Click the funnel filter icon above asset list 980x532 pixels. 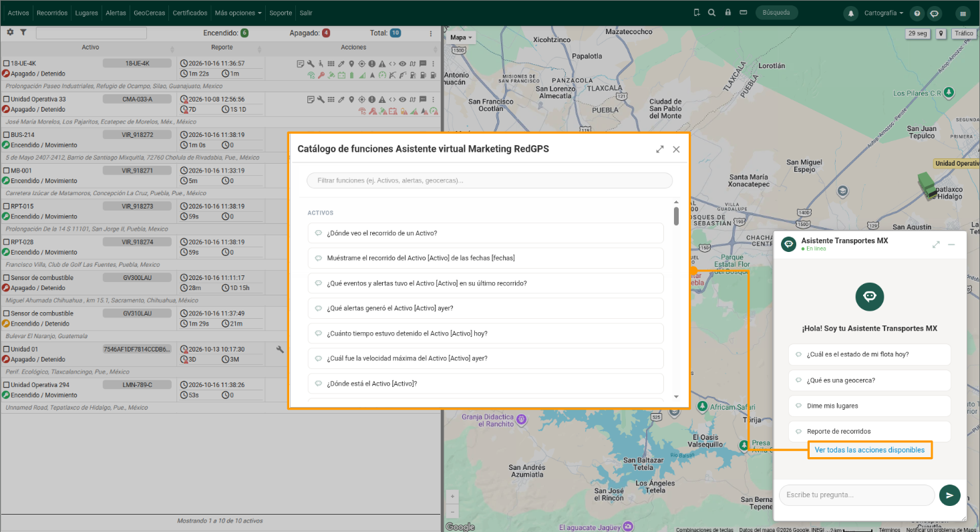(x=23, y=32)
